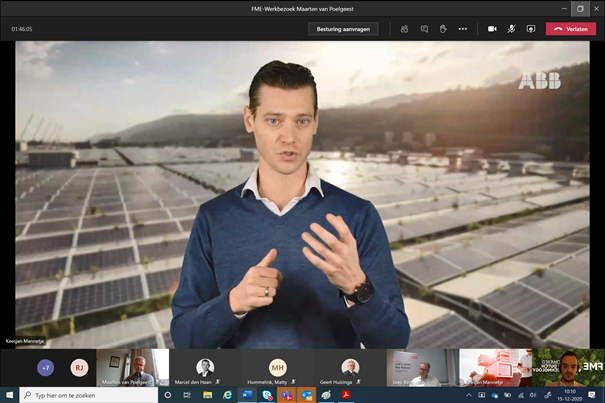Select Marcel den Haan's participant tile
Viewport: 605px width, 403px height.
(205, 368)
